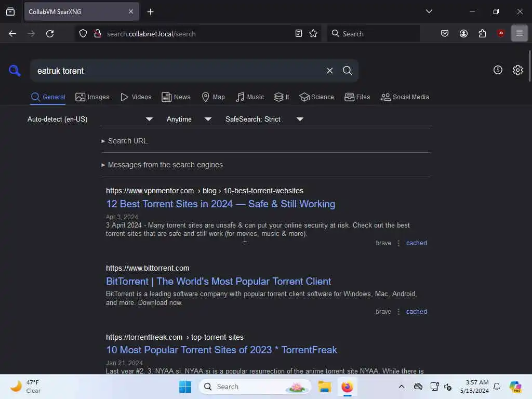Screen dimensions: 532x399
Task: Click the 'eatruk torent' query field
Action: 178,71
